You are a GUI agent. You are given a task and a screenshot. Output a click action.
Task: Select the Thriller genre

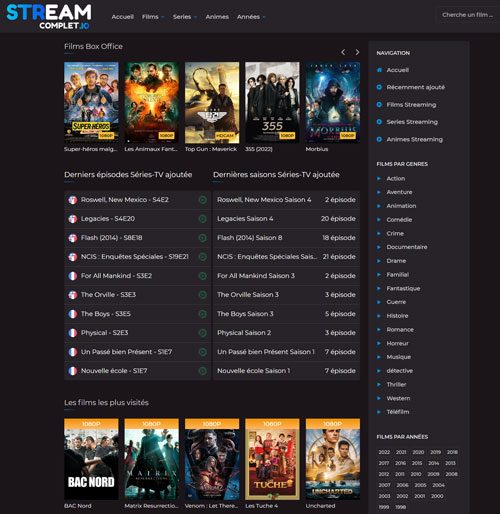point(396,384)
